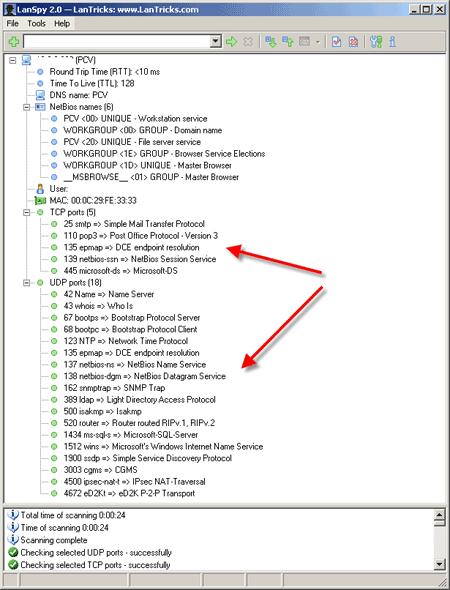The height and width of the screenshot is (590, 450).
Task: Open the Tools menu
Action: 36,24
